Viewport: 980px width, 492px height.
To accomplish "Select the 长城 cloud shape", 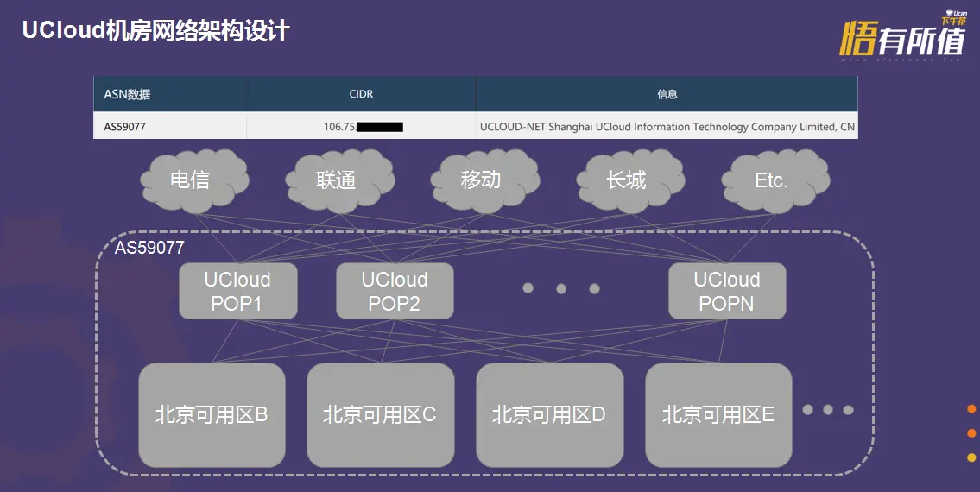I will [630, 181].
